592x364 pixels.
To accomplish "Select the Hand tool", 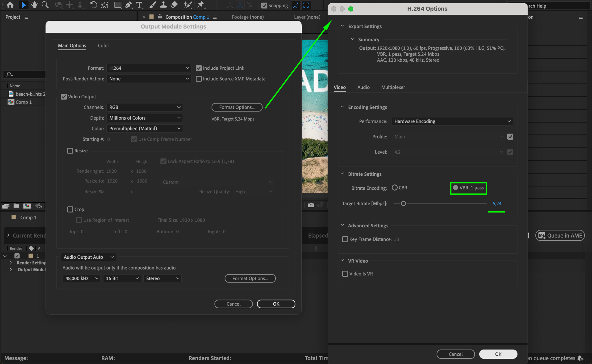I will point(34,5).
